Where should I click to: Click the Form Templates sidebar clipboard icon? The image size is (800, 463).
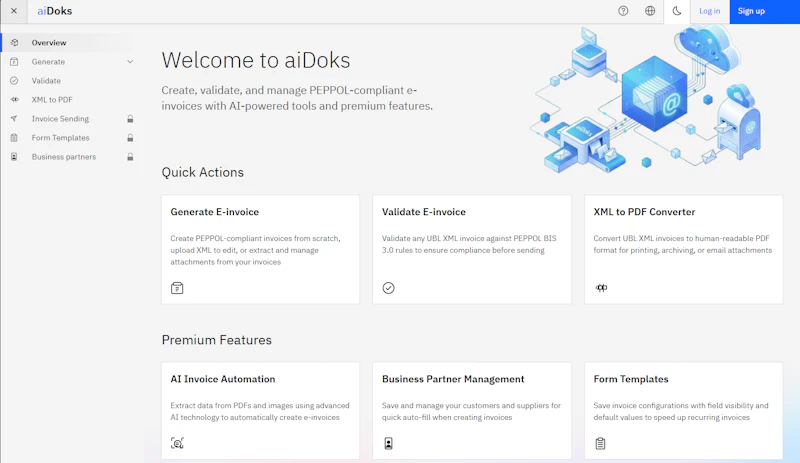(x=14, y=138)
